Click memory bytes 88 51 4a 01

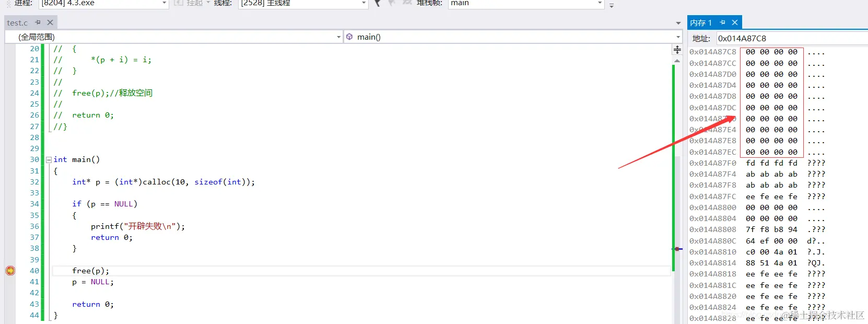point(771,263)
